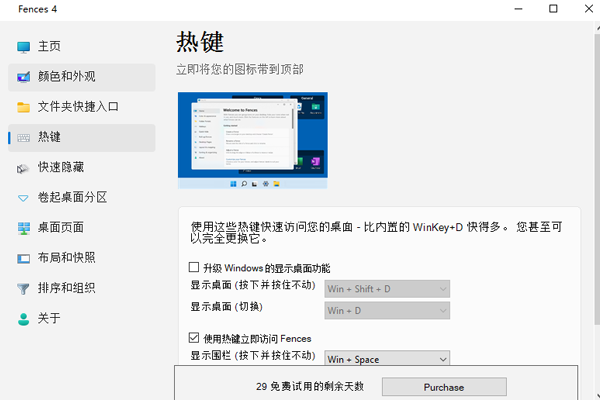The height and width of the screenshot is (400, 600).
Task: Click the Purchase button
Action: pos(444,387)
